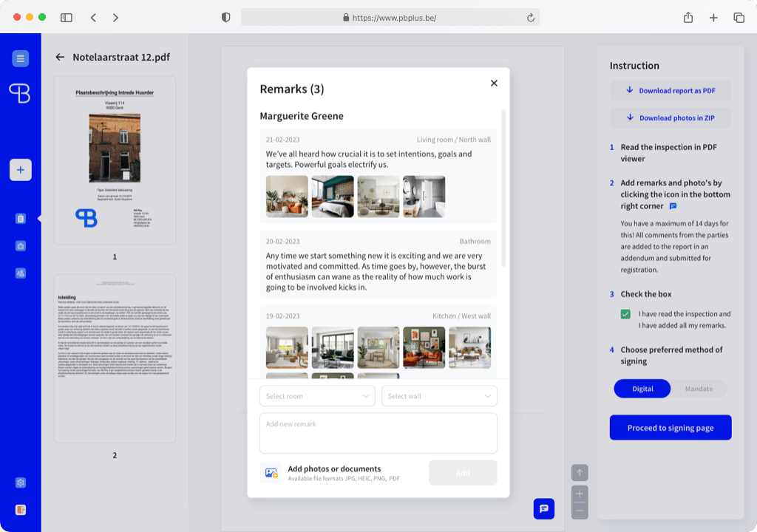Image resolution: width=757 pixels, height=532 pixels.
Task: Open second photo in Living room remark
Action: 333,197
